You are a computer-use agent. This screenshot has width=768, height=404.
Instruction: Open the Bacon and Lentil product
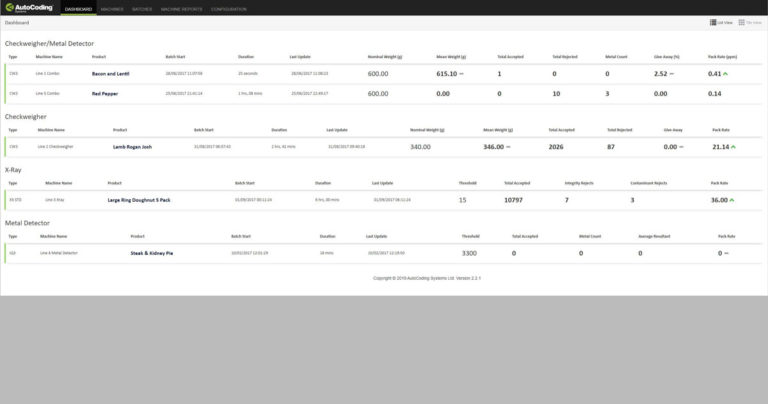coord(112,74)
